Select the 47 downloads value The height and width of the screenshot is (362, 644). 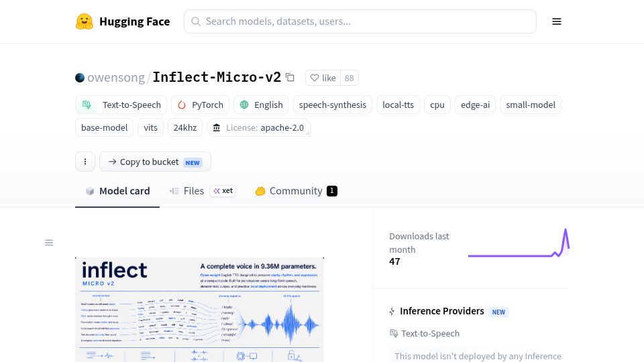(x=394, y=261)
